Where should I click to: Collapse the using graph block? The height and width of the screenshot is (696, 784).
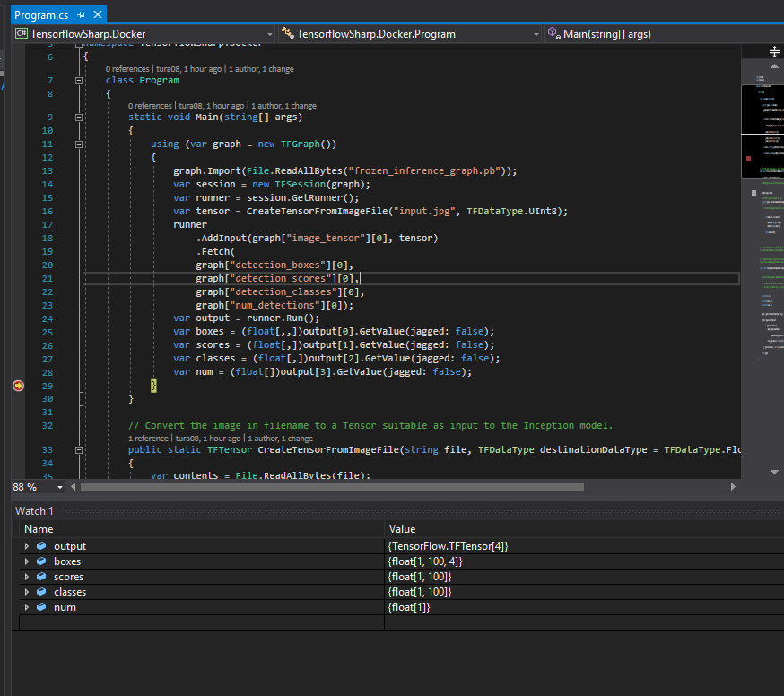tap(79, 144)
